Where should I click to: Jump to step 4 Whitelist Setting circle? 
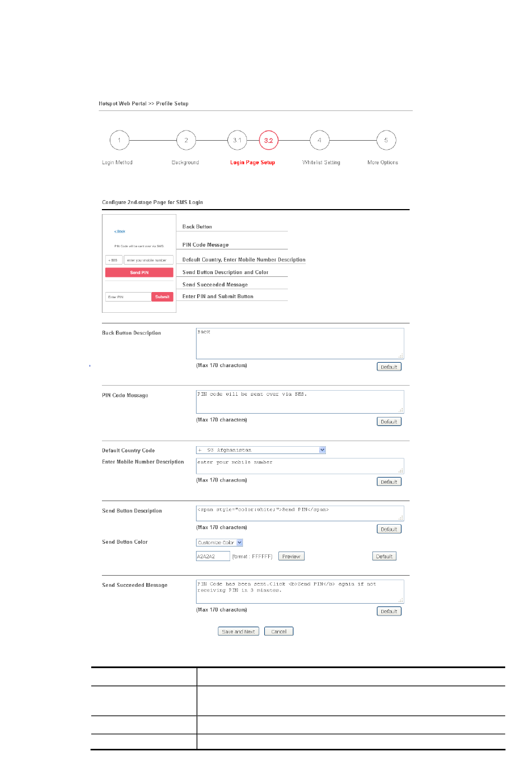[x=319, y=140]
